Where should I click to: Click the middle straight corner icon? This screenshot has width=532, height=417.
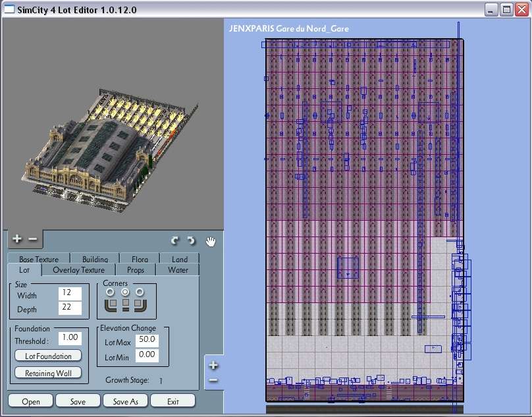(x=126, y=305)
